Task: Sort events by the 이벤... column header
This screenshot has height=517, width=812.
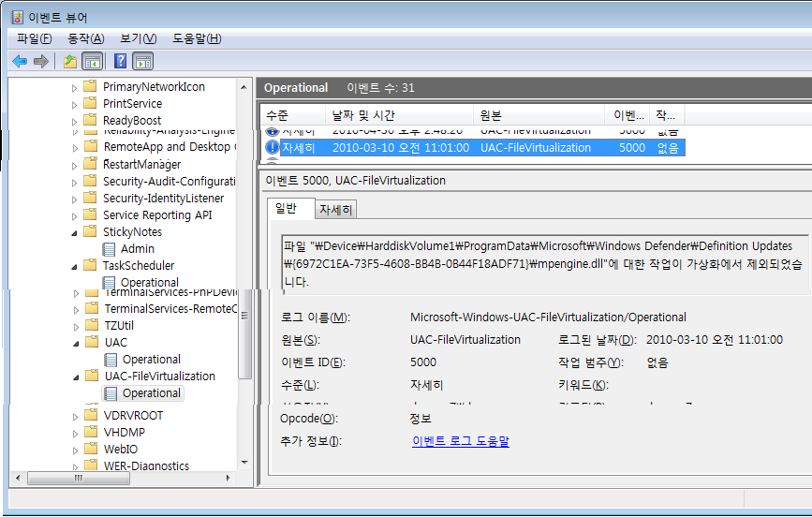Action: click(627, 115)
